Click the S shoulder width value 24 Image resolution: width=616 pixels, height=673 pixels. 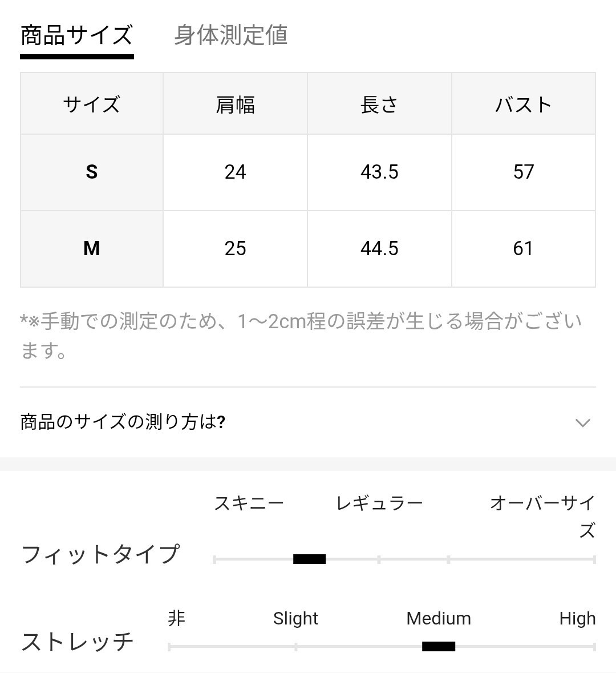pos(235,172)
